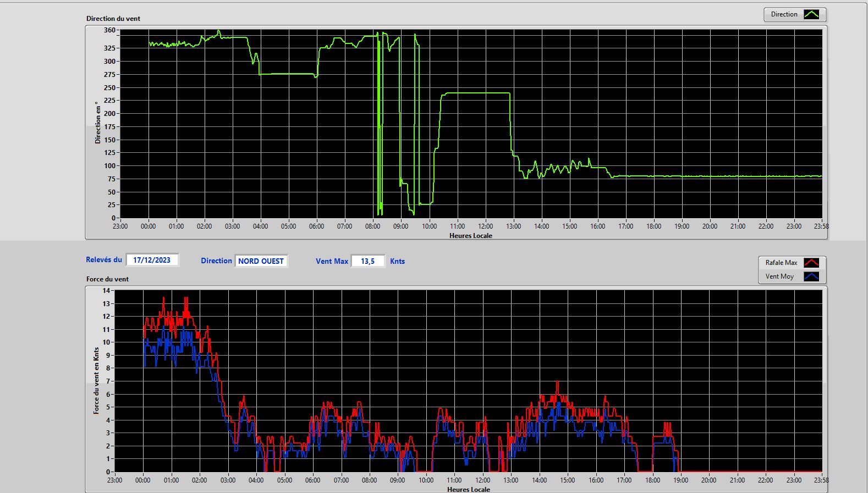Click the Rafale Max legend label
Image resolution: width=868 pixels, height=493 pixels.
[781, 263]
